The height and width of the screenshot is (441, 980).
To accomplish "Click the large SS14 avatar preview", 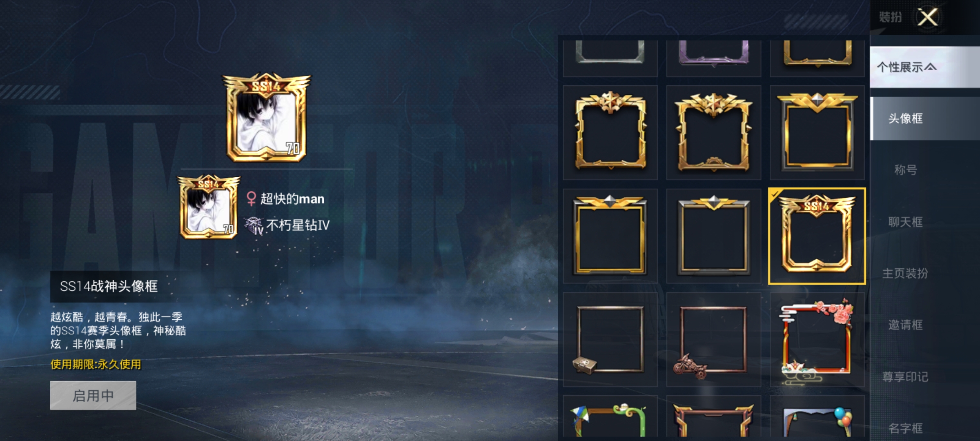I will (x=267, y=118).
